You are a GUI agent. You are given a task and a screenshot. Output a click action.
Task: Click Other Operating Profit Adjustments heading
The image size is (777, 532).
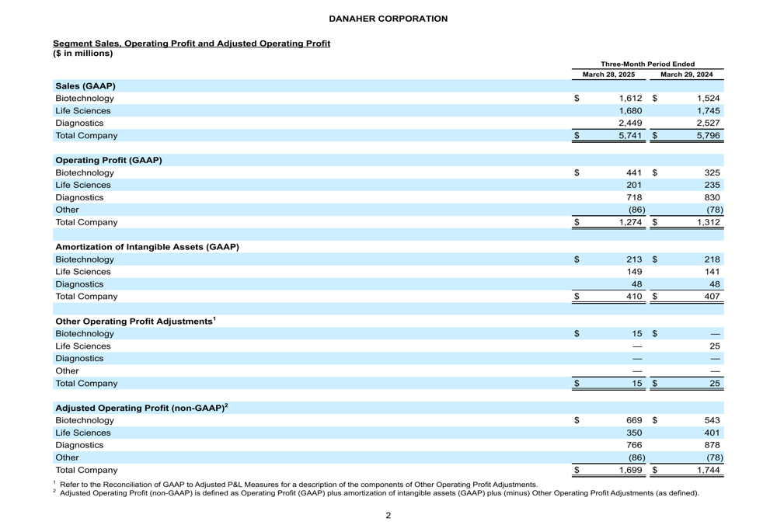135,321
